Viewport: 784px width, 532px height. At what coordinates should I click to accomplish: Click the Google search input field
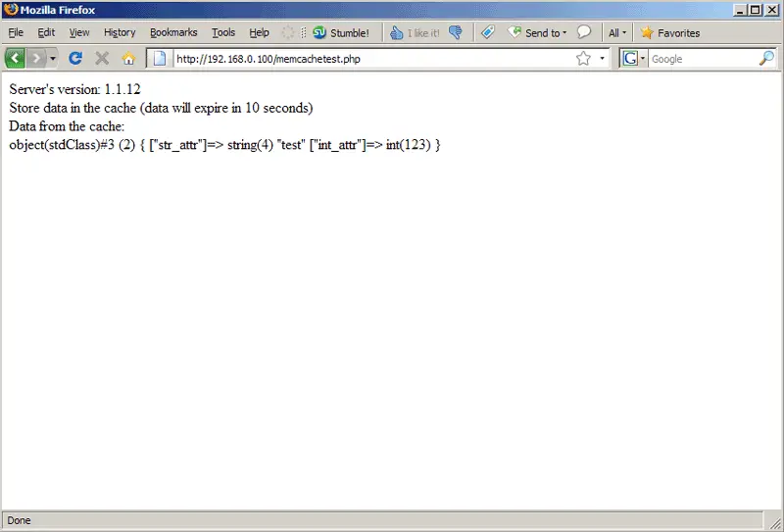click(x=703, y=59)
